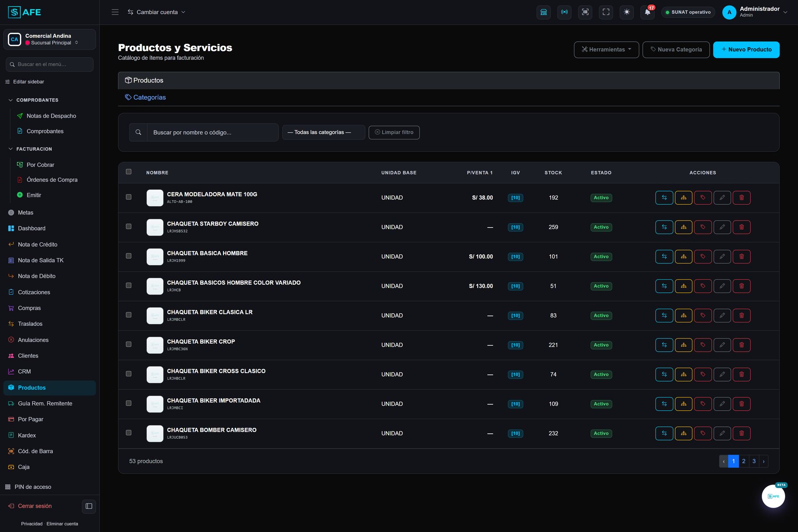Image resolution: width=798 pixels, height=532 pixels.
Task: Open the Herramientas dropdown
Action: pyautogui.click(x=606, y=50)
